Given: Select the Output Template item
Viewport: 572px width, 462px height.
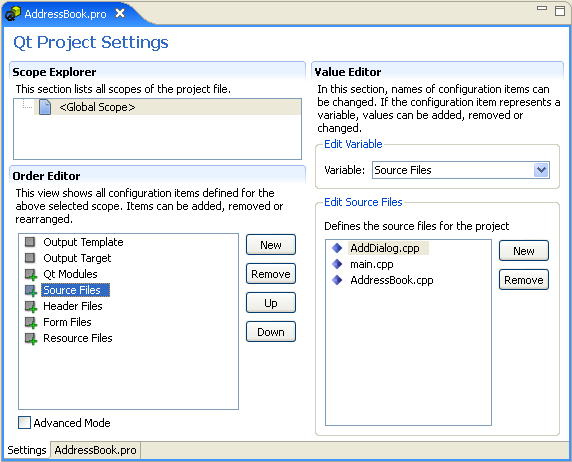Looking at the screenshot, I should coord(83,242).
